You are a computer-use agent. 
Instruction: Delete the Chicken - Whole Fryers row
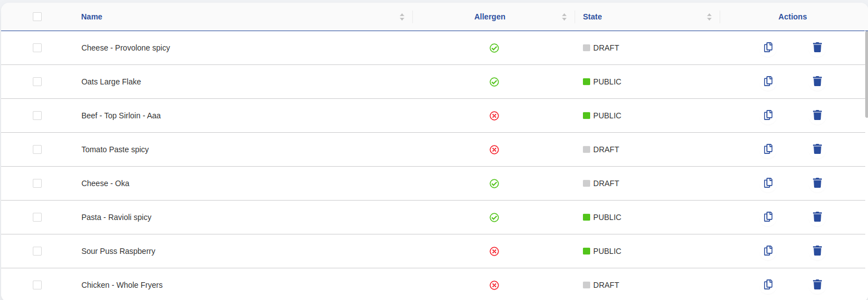coord(817,284)
